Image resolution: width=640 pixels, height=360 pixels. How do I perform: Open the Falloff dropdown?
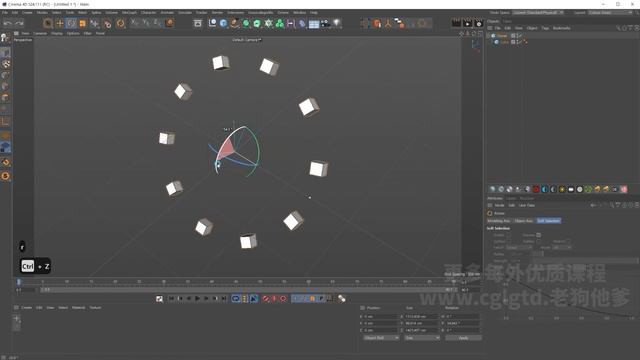coord(519,247)
